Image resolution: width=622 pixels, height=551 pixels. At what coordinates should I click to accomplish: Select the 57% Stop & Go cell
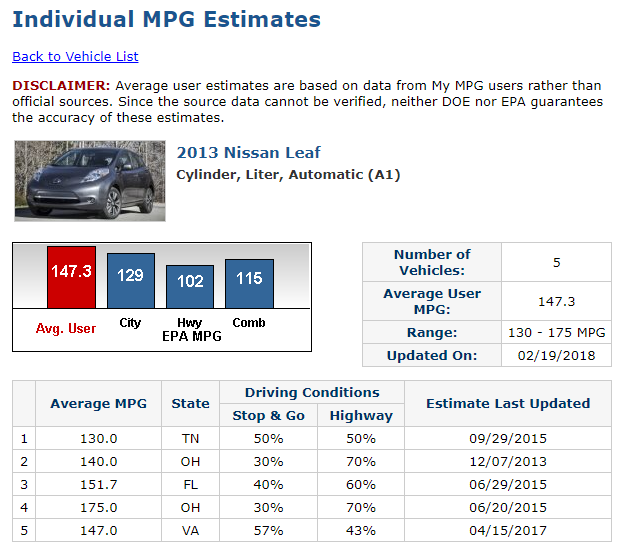tap(269, 530)
